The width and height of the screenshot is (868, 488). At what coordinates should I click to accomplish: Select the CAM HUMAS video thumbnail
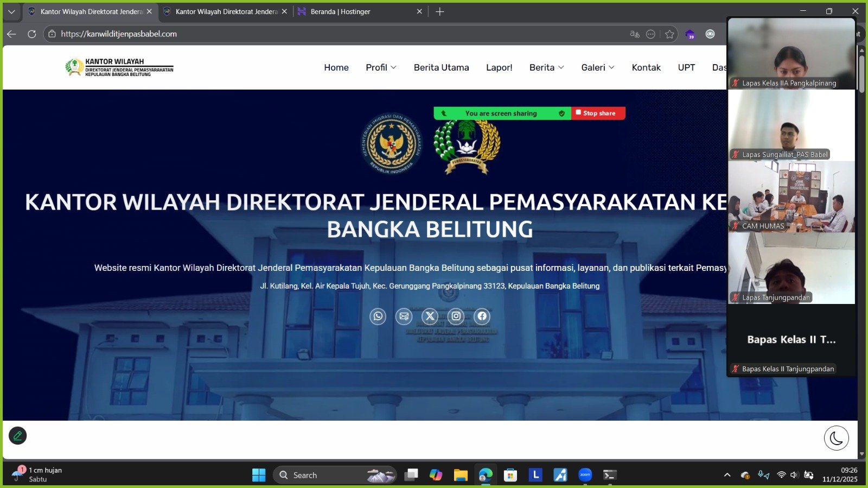click(x=791, y=197)
